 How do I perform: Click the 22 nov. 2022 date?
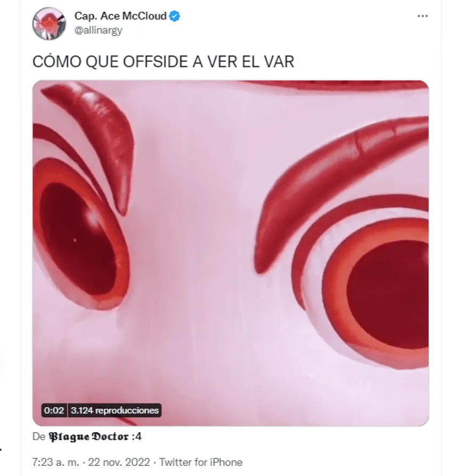click(x=119, y=462)
